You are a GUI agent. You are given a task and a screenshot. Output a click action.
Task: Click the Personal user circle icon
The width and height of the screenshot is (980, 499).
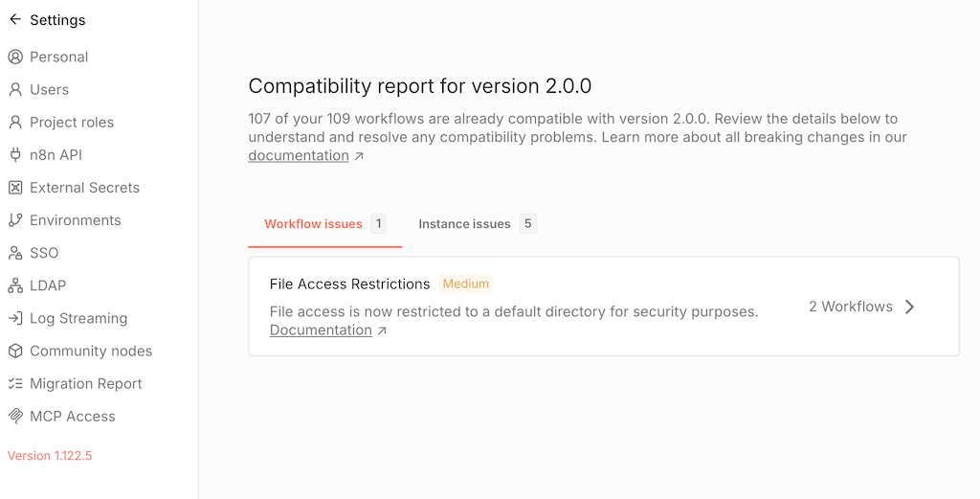[15, 57]
